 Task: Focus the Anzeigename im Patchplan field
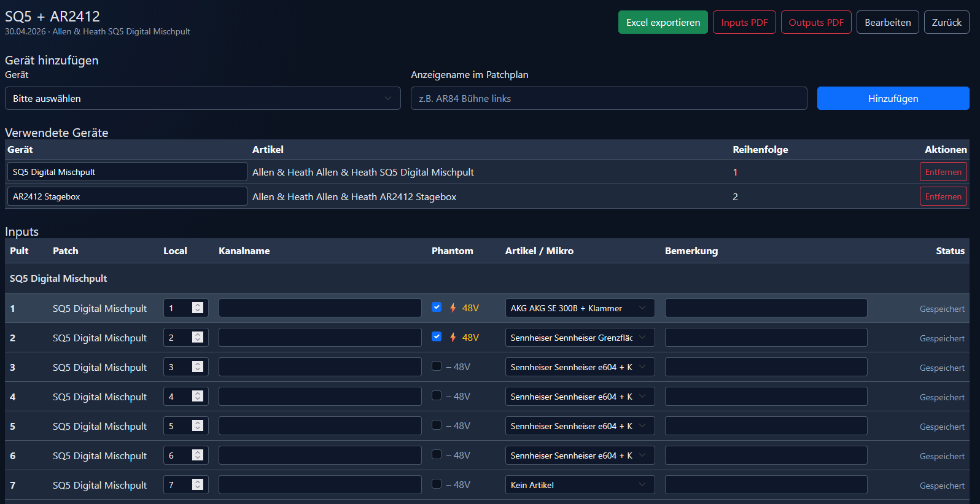click(x=609, y=98)
